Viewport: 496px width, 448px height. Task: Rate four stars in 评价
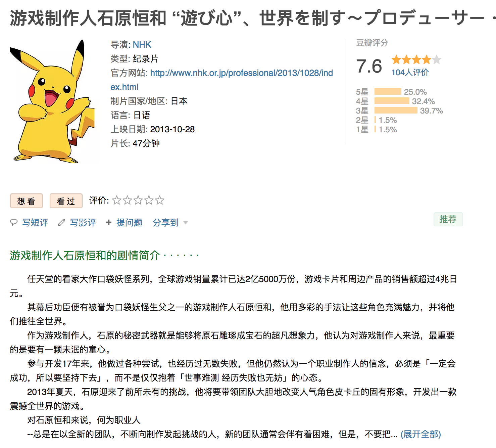click(149, 200)
